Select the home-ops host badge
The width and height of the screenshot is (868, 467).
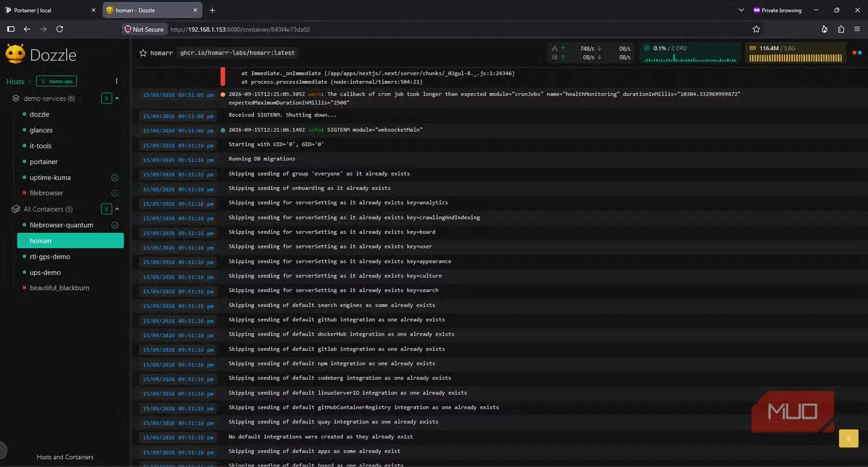click(x=56, y=81)
